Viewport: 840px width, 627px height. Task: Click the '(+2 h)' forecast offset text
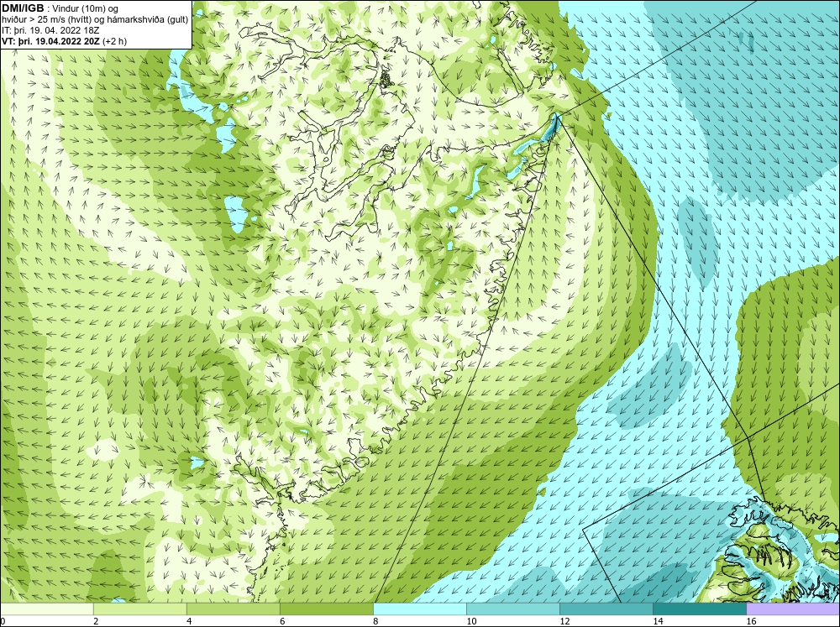tap(114, 41)
